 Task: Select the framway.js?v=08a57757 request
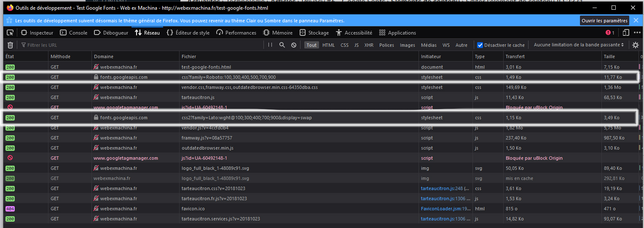click(321, 138)
